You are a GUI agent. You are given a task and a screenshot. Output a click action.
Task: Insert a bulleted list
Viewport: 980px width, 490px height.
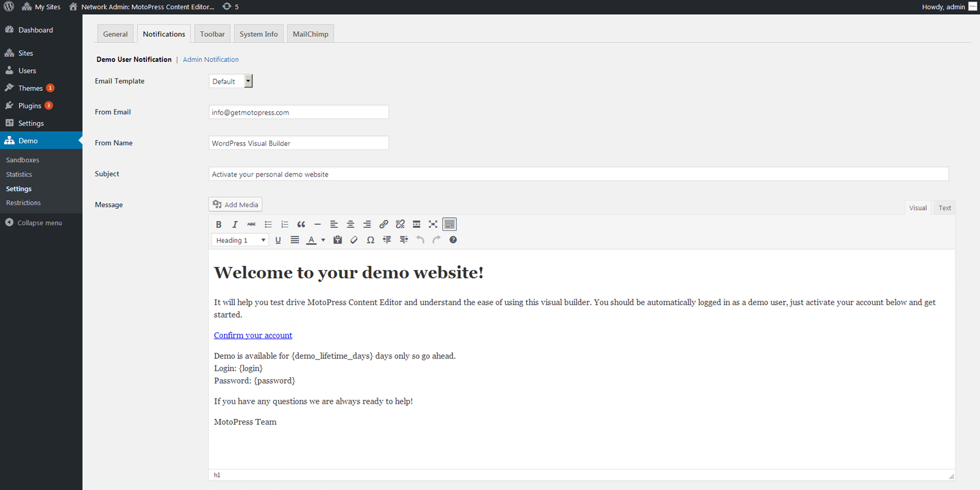click(268, 224)
